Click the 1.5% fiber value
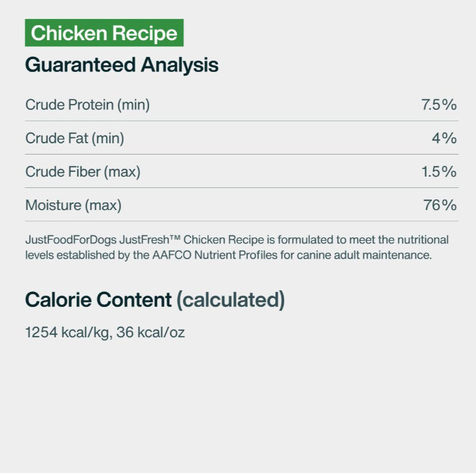 click(439, 171)
